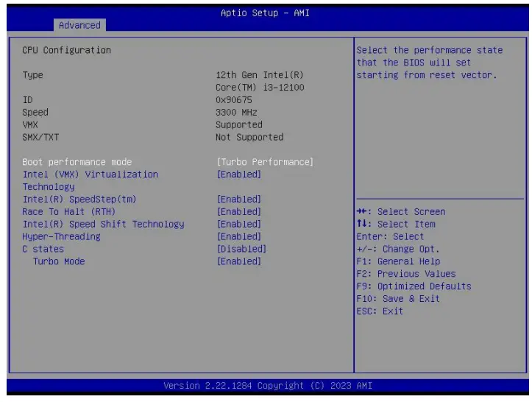Click the F9: Optimized Defaults hint
532x402 pixels.
(414, 286)
